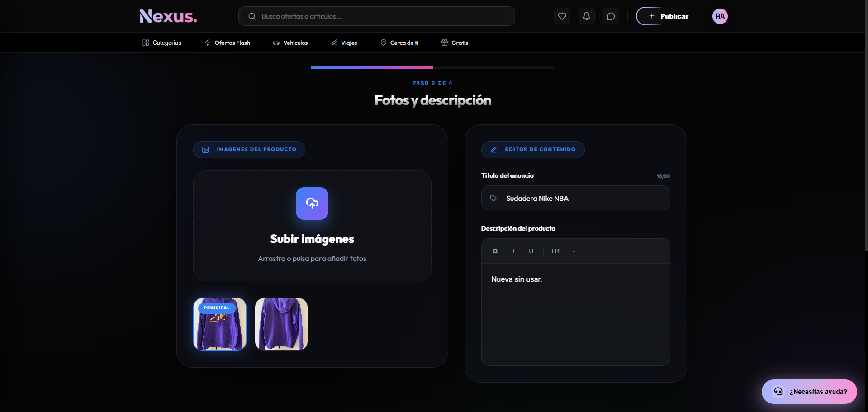The height and width of the screenshot is (412, 868).
Task: Select Cerca de ti
Action: [x=399, y=43]
